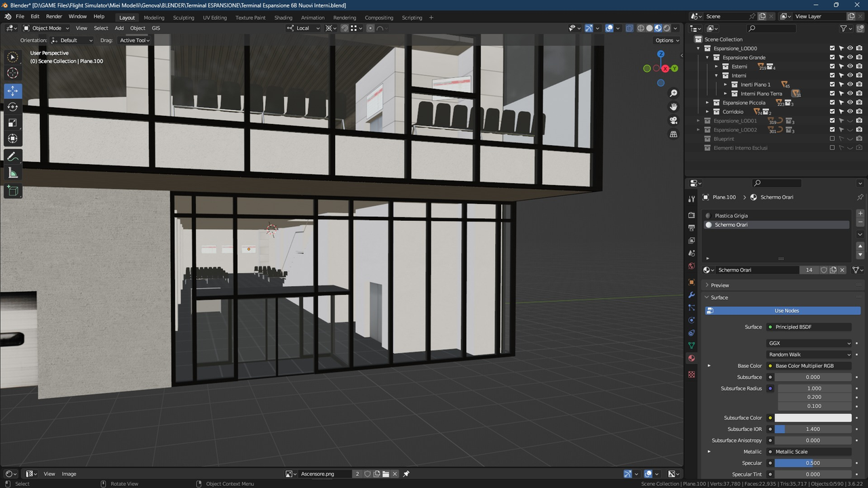This screenshot has height=488, width=868.
Task: Open the Orientation Default dropdown
Action: [72, 40]
